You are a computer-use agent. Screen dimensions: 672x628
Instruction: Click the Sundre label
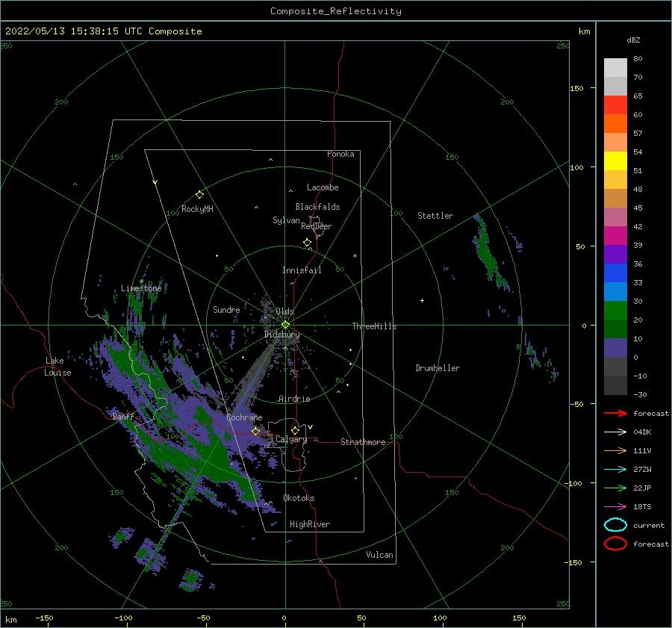pyautogui.click(x=226, y=309)
